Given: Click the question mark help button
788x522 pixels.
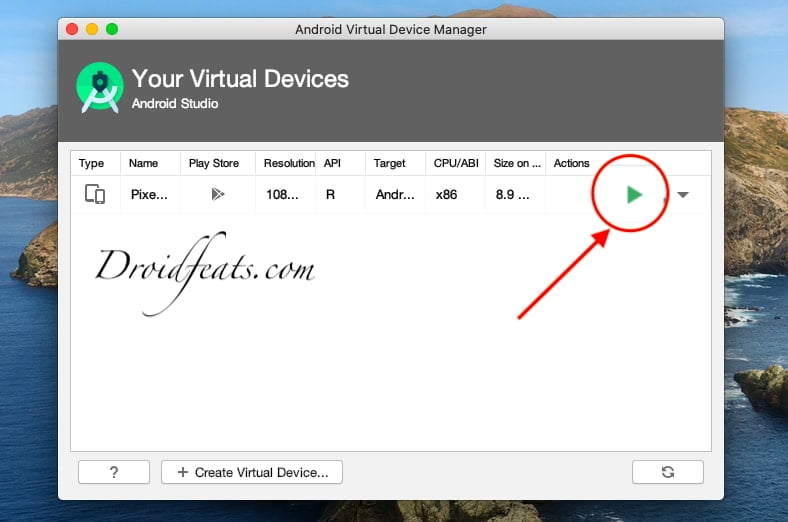Looking at the screenshot, I should (113, 472).
